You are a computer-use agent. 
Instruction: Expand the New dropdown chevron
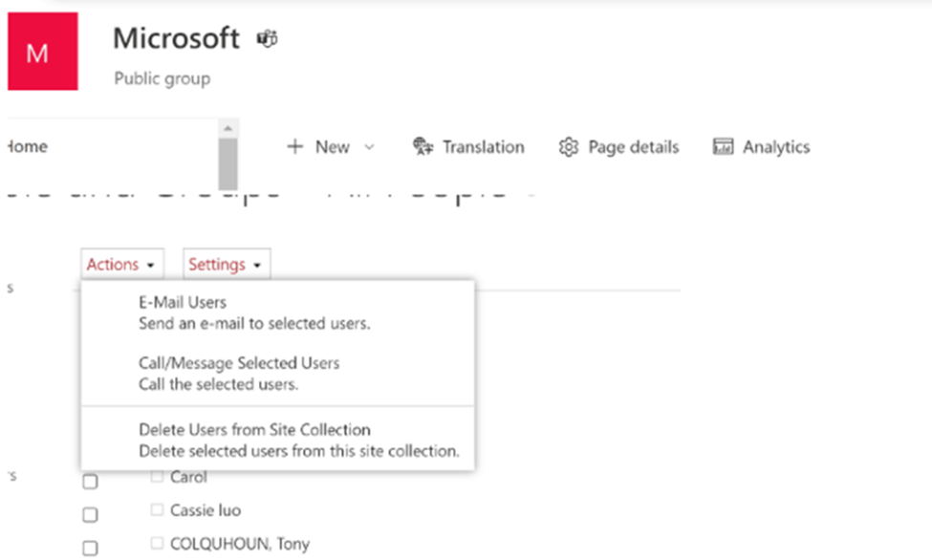(369, 147)
